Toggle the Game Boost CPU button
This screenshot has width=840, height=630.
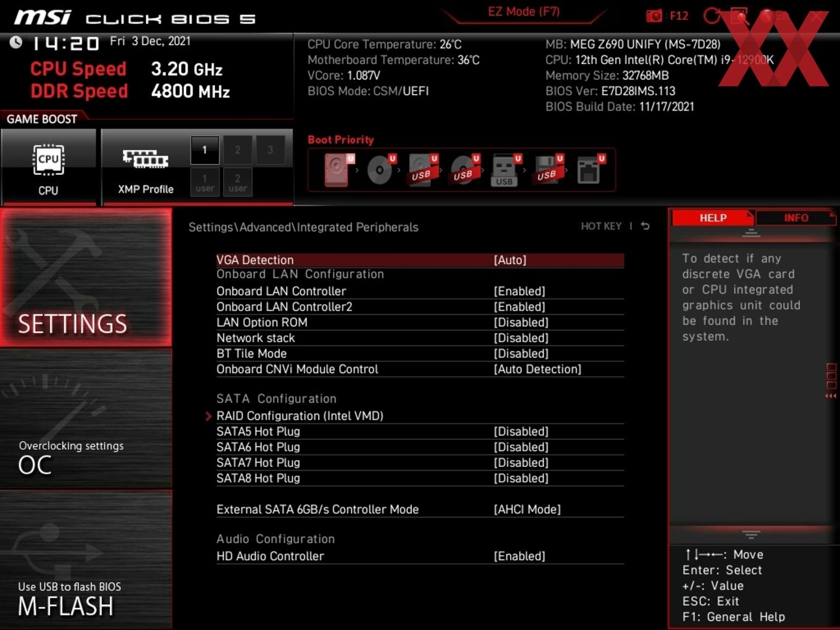(48, 166)
